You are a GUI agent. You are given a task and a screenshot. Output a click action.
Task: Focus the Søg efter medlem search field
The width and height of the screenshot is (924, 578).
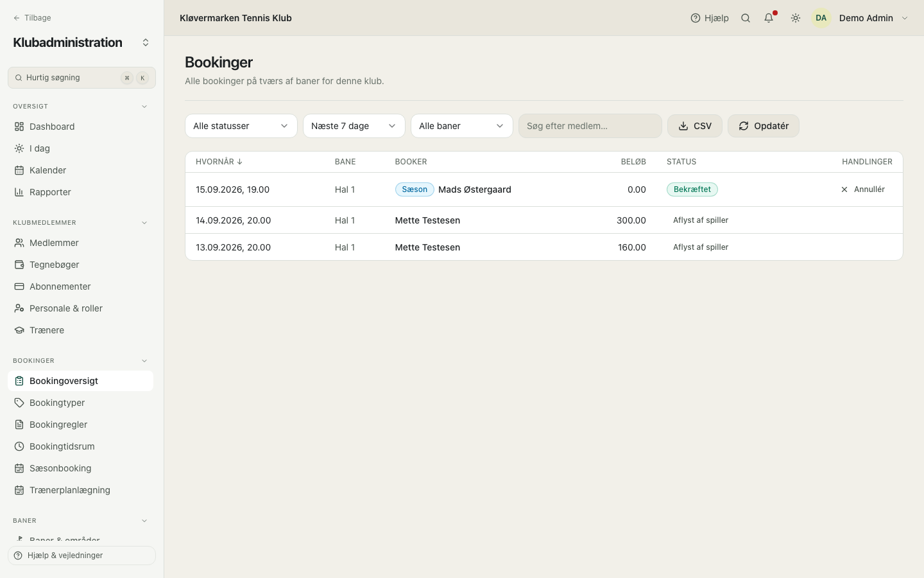tap(590, 126)
